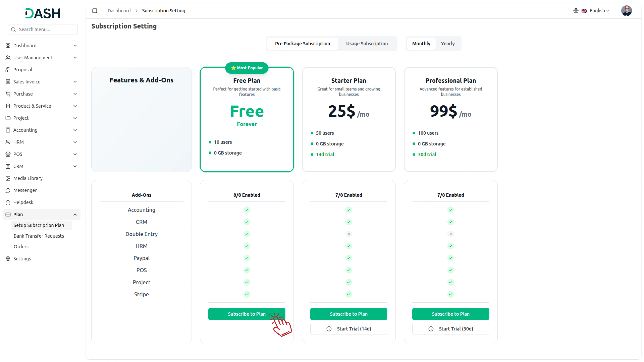Click the Settings gear icon
This screenshot has height=362, width=644.
(8, 259)
